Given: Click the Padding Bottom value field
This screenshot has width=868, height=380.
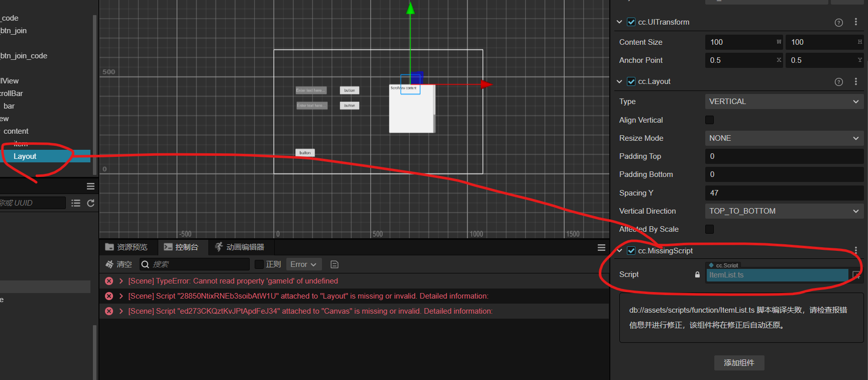Looking at the screenshot, I should click(x=784, y=174).
